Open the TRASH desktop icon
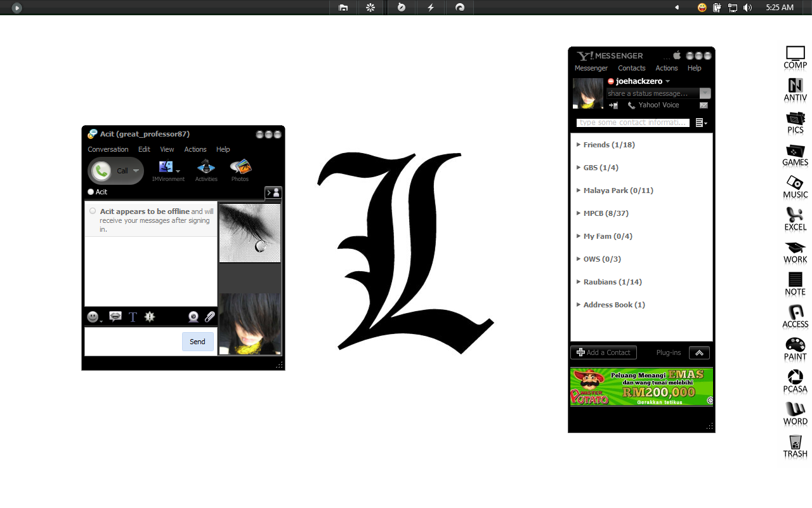This screenshot has height=508, width=812. click(x=795, y=446)
